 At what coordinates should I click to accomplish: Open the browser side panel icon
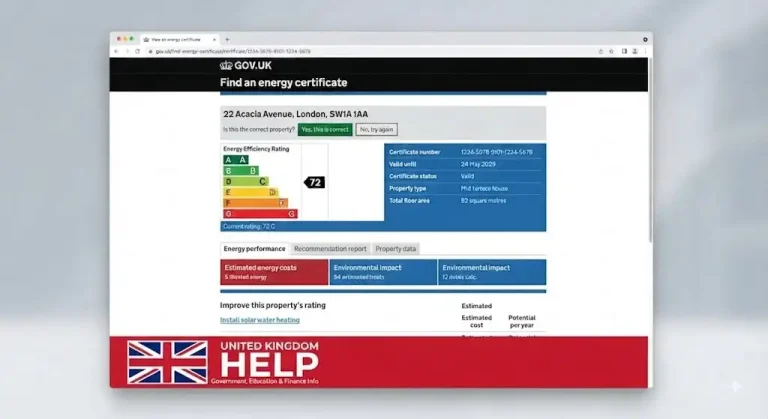pos(624,51)
